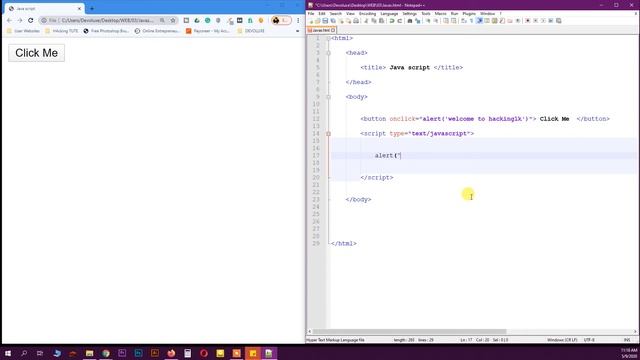Open the Settings menu
Image resolution: width=640 pixels, height=360 pixels.
[409, 13]
